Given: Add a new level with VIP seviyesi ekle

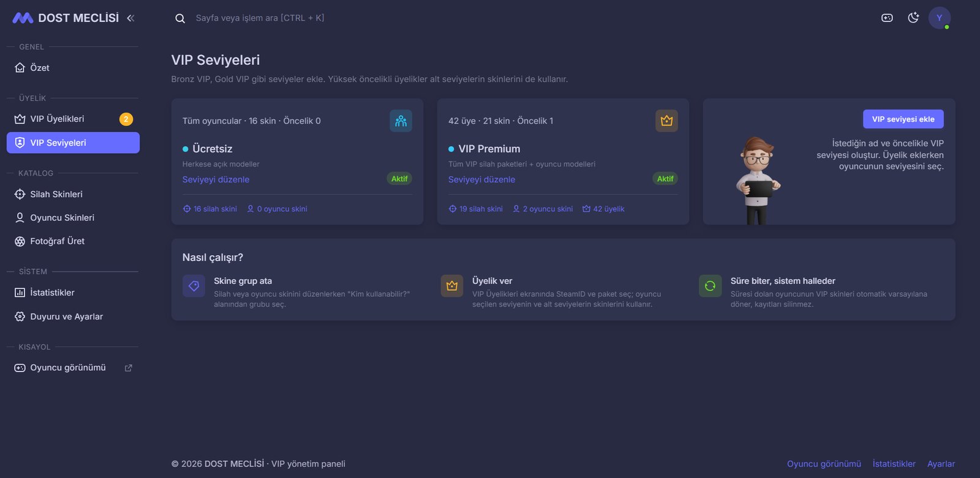Looking at the screenshot, I should click(x=903, y=119).
